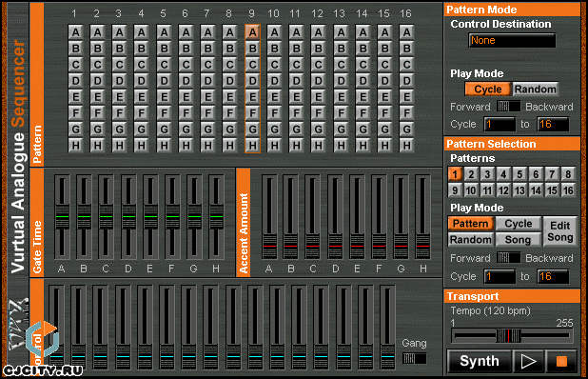Select step 15 pattern D

(384, 81)
